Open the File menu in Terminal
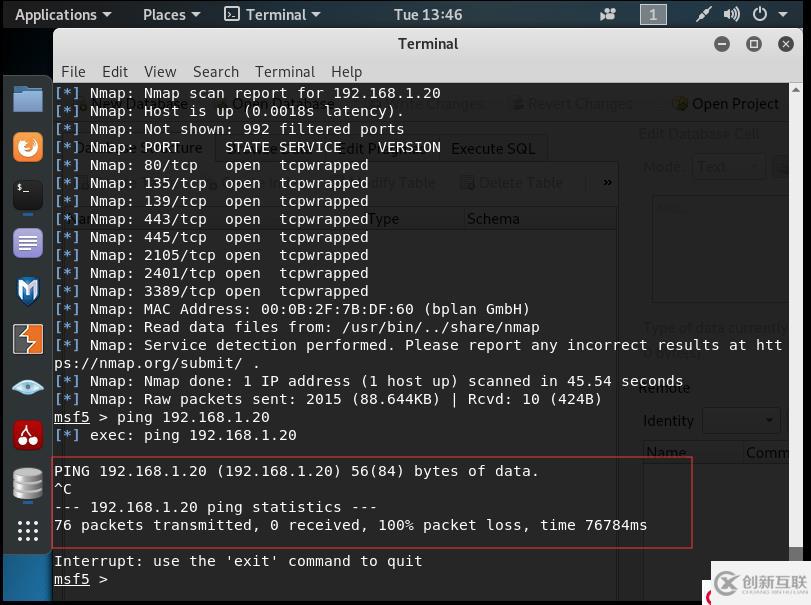Image resolution: width=811 pixels, height=605 pixels. (x=73, y=72)
